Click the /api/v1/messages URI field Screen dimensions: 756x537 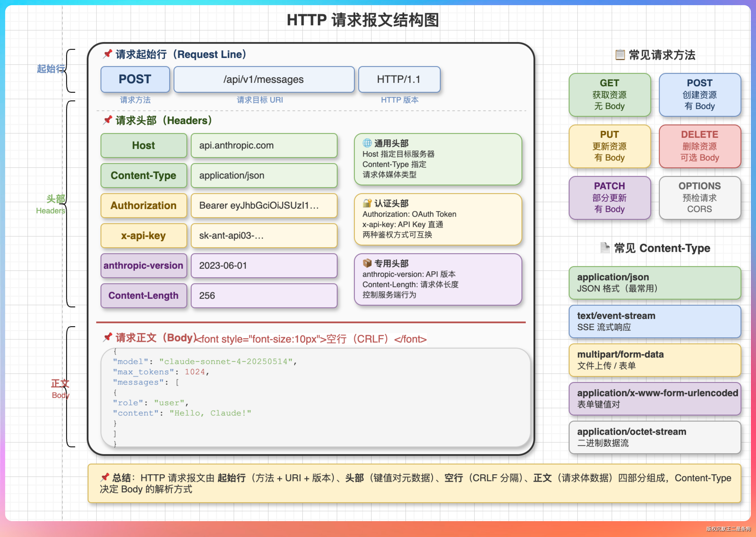[x=264, y=79]
